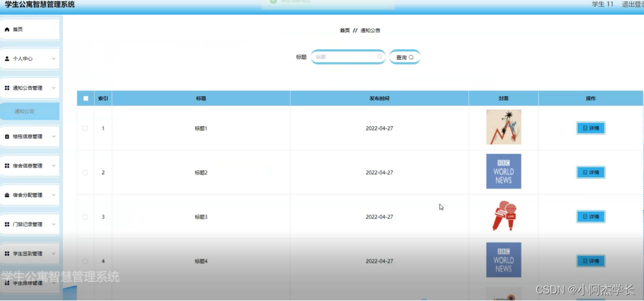Open the 个人中心 sidebar menu
The width and height of the screenshot is (644, 301).
[29, 59]
